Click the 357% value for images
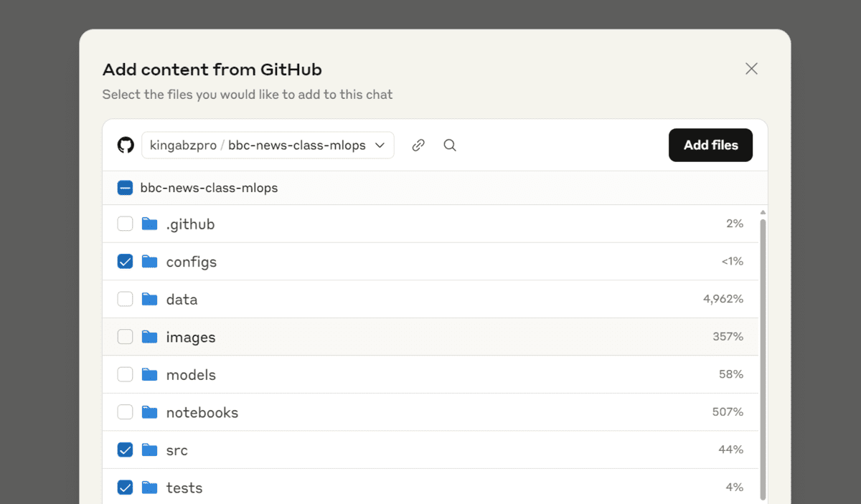Screen dimensions: 861x504 728,337
